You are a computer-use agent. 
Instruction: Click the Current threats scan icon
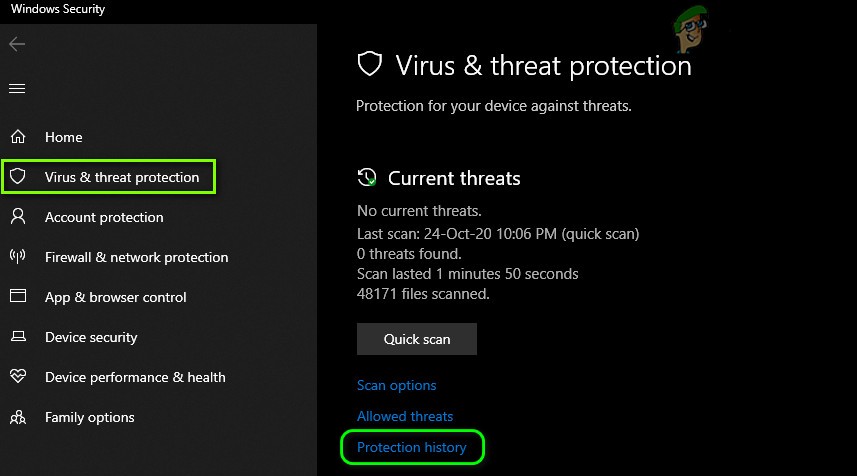(x=367, y=178)
